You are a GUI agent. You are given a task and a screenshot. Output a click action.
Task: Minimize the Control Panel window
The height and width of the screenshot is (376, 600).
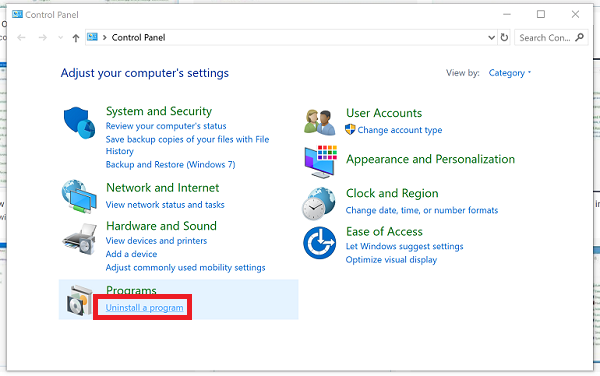tap(507, 15)
